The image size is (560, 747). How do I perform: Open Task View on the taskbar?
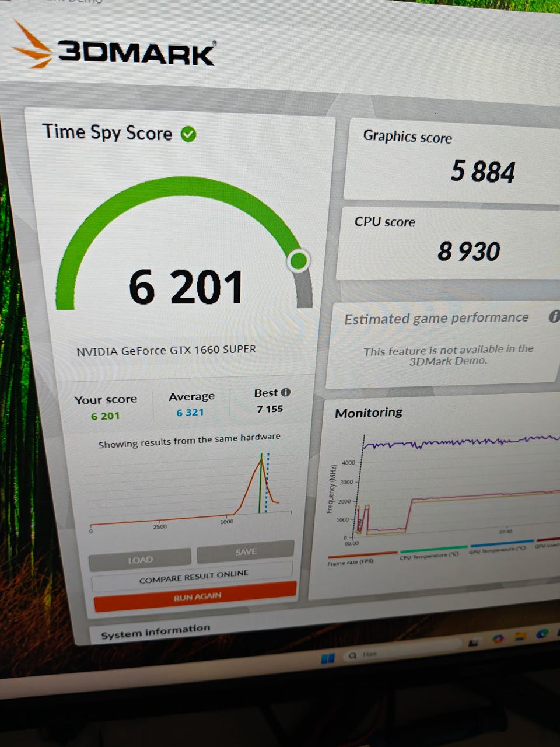(474, 643)
